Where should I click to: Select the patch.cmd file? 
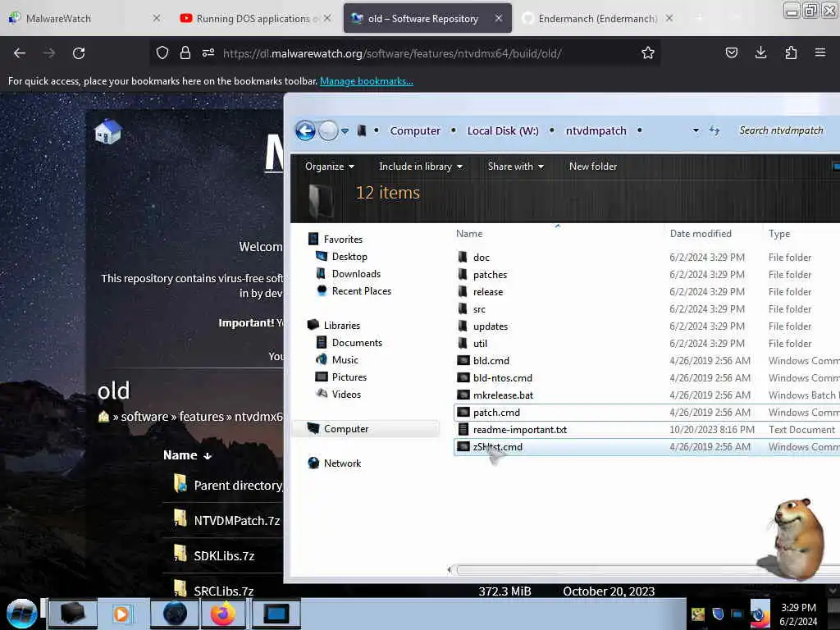(496, 413)
